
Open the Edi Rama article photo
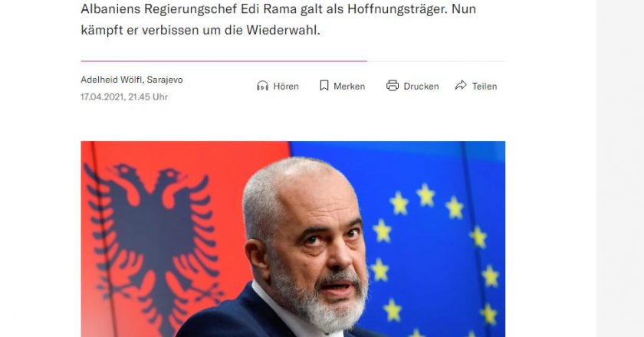click(x=293, y=239)
